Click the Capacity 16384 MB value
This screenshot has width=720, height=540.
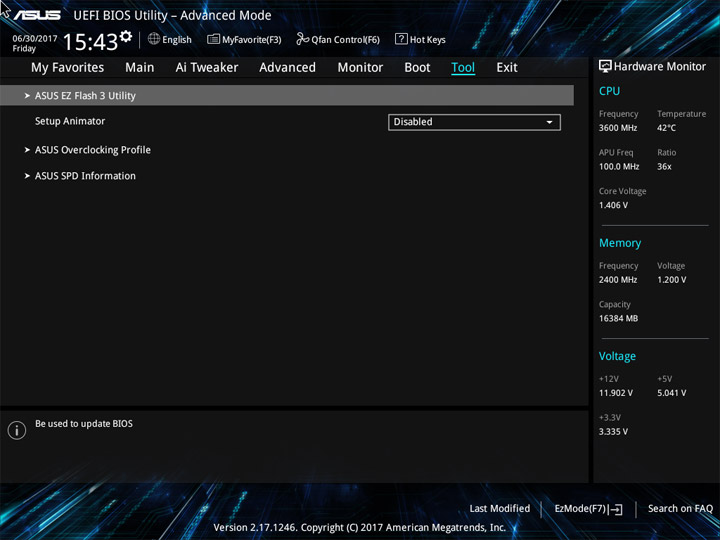click(x=618, y=318)
